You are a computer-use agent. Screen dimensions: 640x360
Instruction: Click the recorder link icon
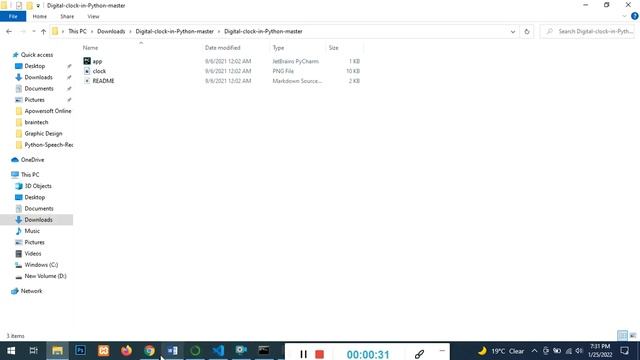point(419,354)
